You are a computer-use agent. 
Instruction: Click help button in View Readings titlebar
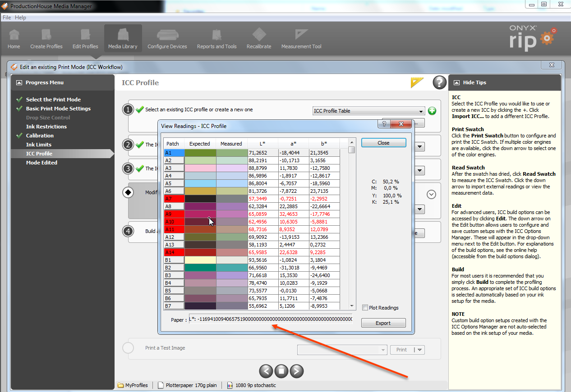[384, 125]
